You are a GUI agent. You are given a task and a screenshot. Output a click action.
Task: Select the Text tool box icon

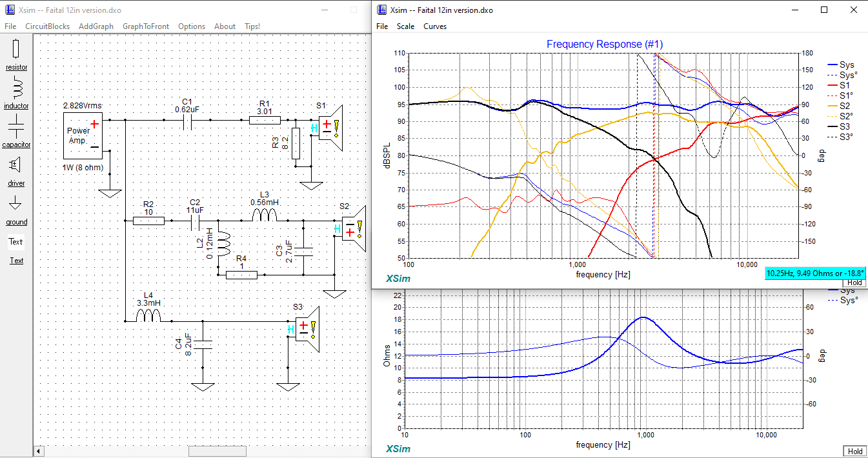[16, 242]
